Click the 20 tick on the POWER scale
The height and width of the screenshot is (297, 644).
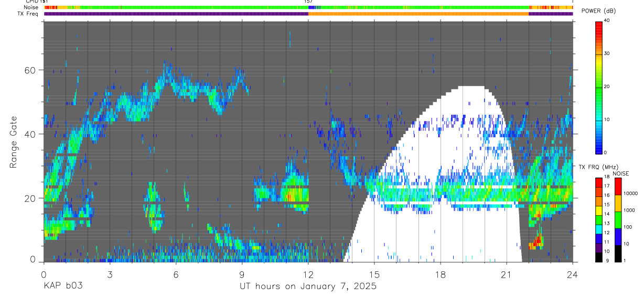[x=607, y=86]
